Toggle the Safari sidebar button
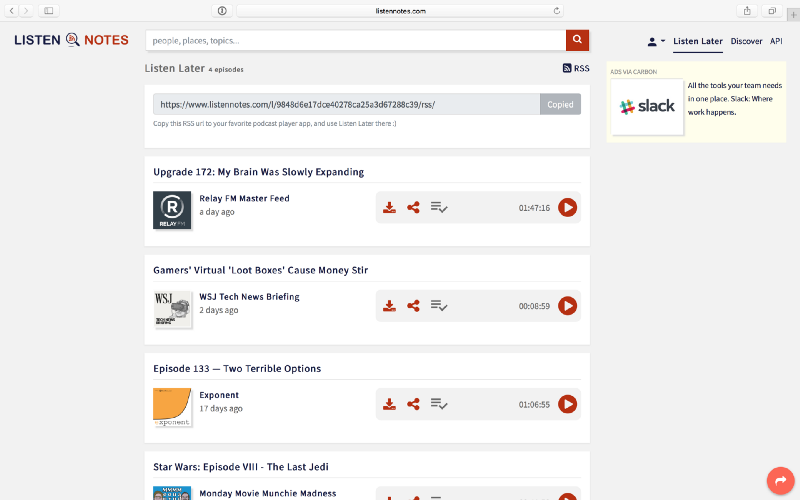 pyautogui.click(x=48, y=11)
